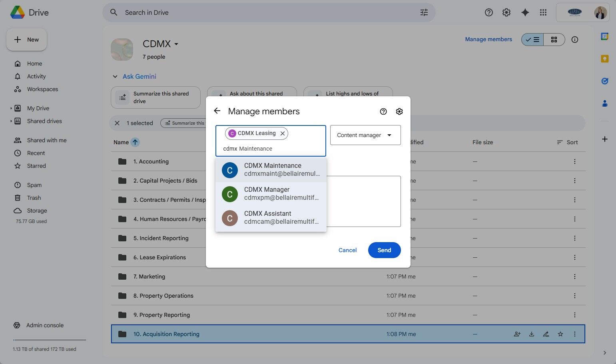Select CDMX Manager suggestion
Image resolution: width=616 pixels, height=364 pixels.
(x=271, y=194)
